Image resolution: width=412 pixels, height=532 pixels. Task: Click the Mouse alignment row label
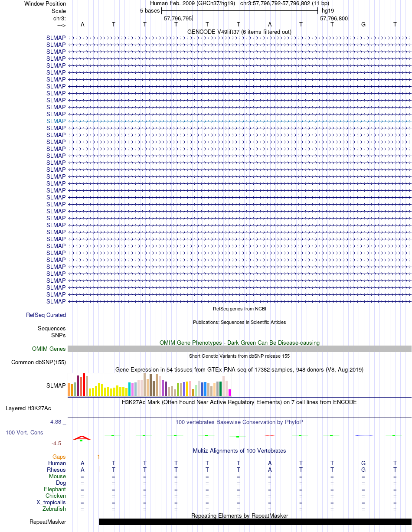point(58,476)
